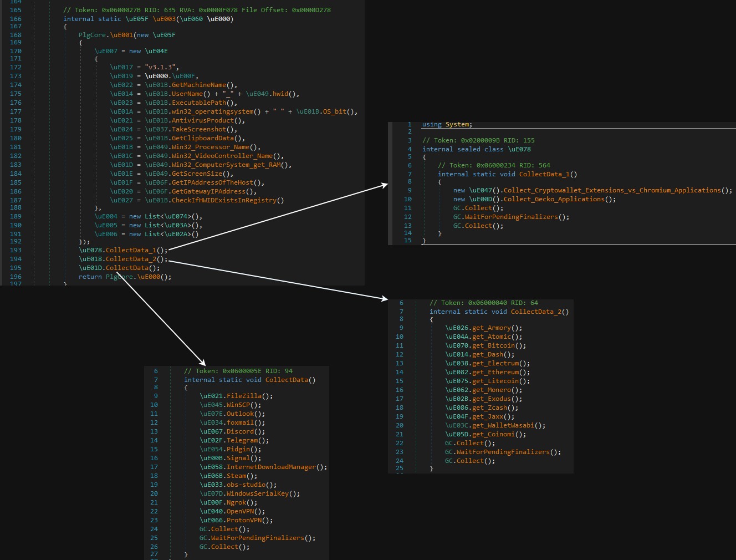Screen dimensions: 736x560
Task: Click the Steam method call
Action: (x=236, y=476)
